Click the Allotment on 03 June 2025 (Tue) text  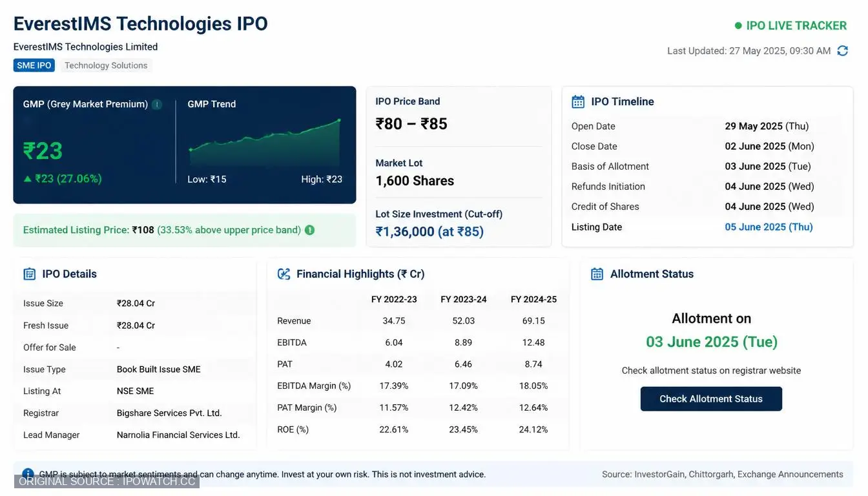[712, 330]
